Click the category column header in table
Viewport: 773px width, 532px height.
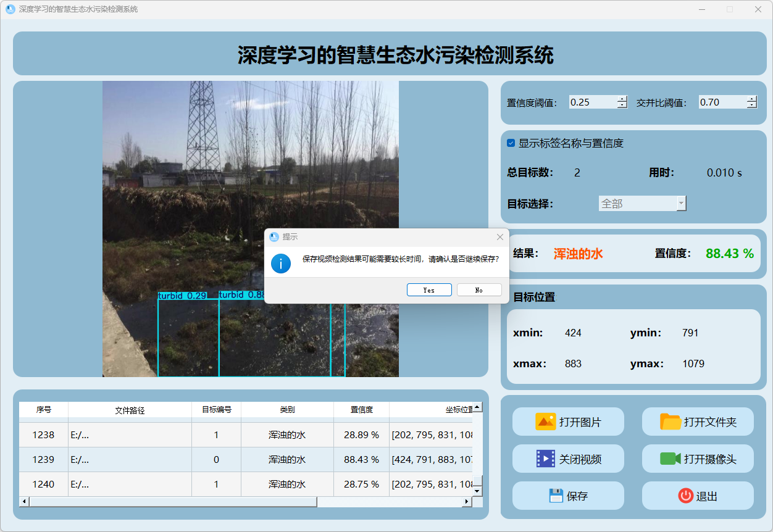click(x=287, y=410)
